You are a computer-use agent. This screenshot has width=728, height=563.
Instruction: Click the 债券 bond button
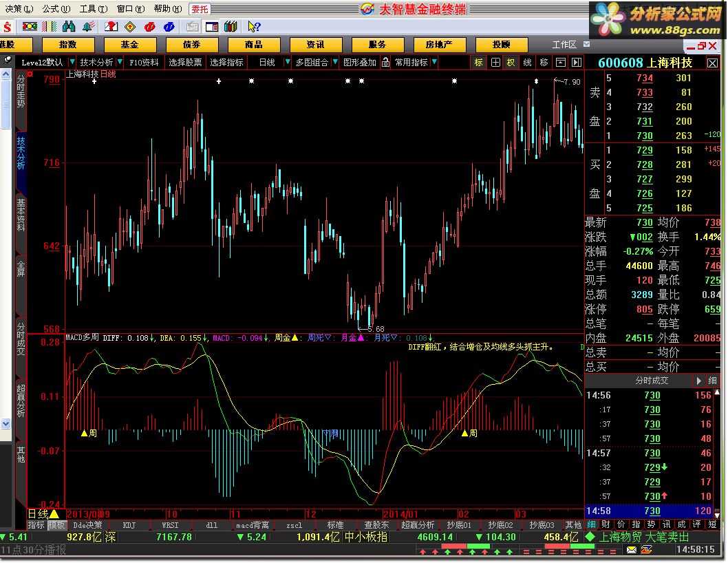[191, 45]
